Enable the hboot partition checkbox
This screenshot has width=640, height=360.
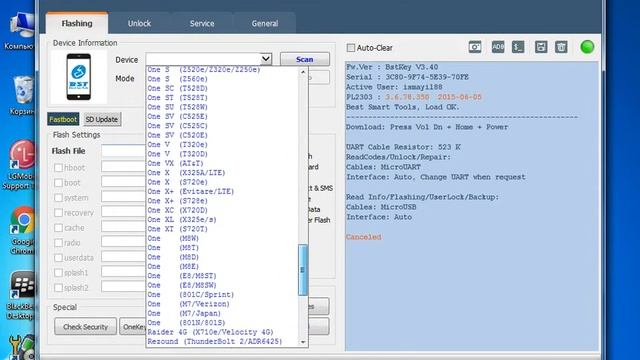tap(58, 168)
